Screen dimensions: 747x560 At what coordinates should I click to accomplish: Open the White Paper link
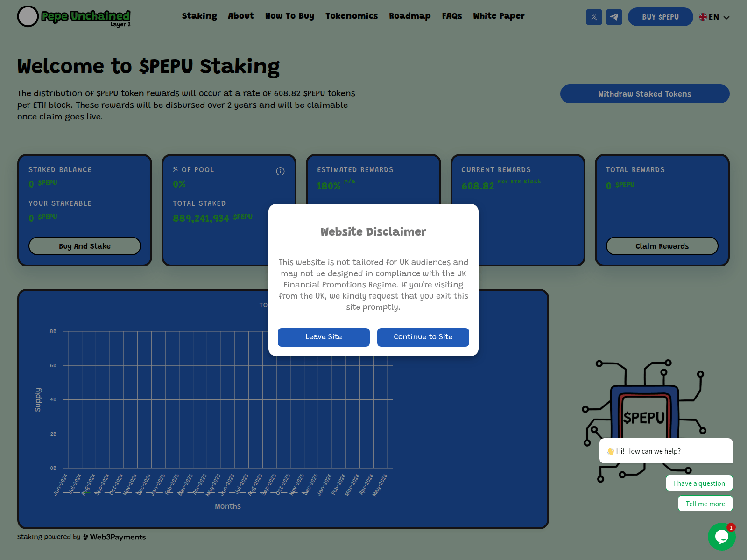point(499,16)
